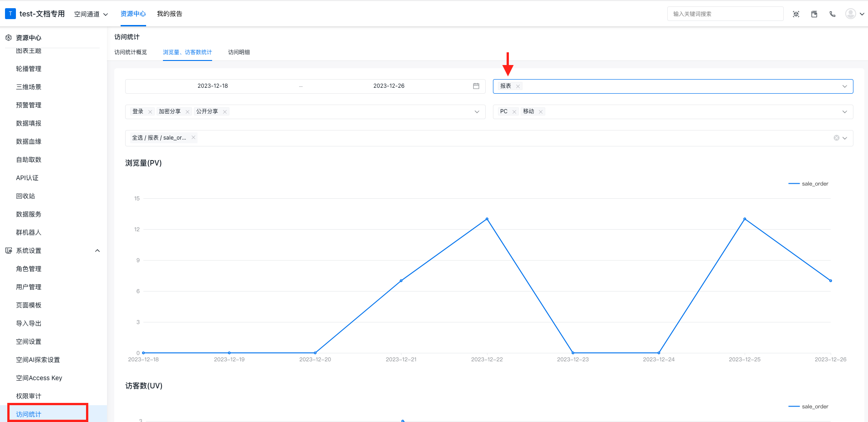Screen dimensions: 868x422
Task: Collapse the 系统设置 section chevron
Action: (97, 251)
